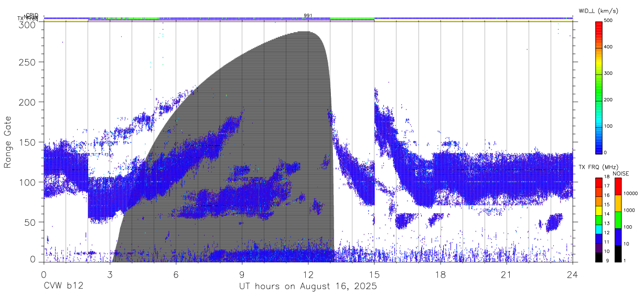
Task: Click the '991' CPID value at top
Action: (308, 16)
